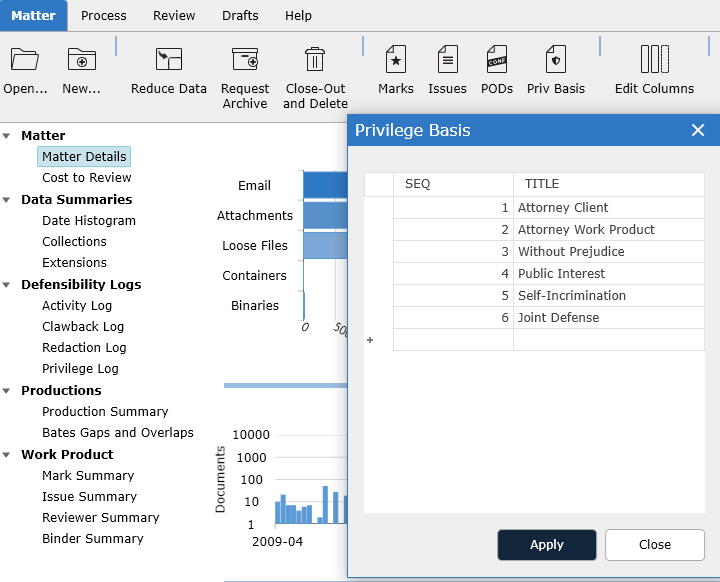Click the TITLE column header

(609, 184)
